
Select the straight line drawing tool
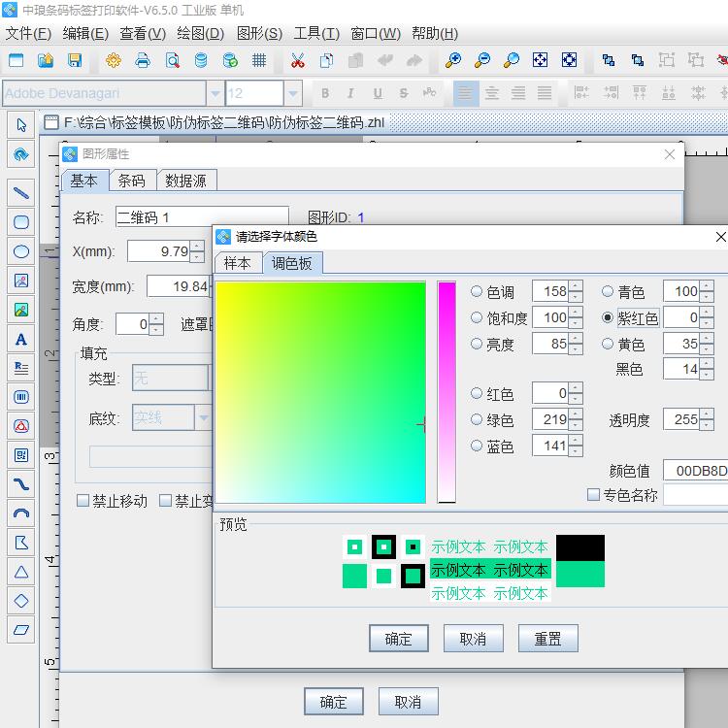[21, 193]
